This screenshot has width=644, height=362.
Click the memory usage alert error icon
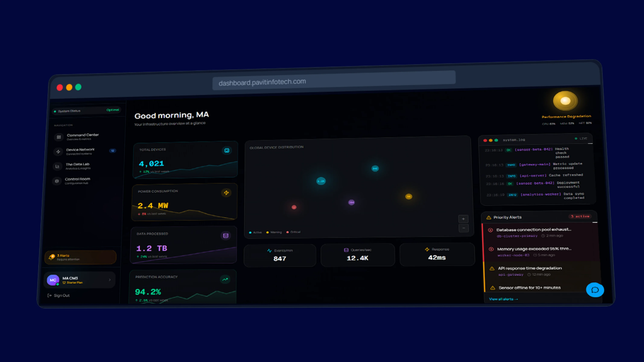[x=491, y=249]
